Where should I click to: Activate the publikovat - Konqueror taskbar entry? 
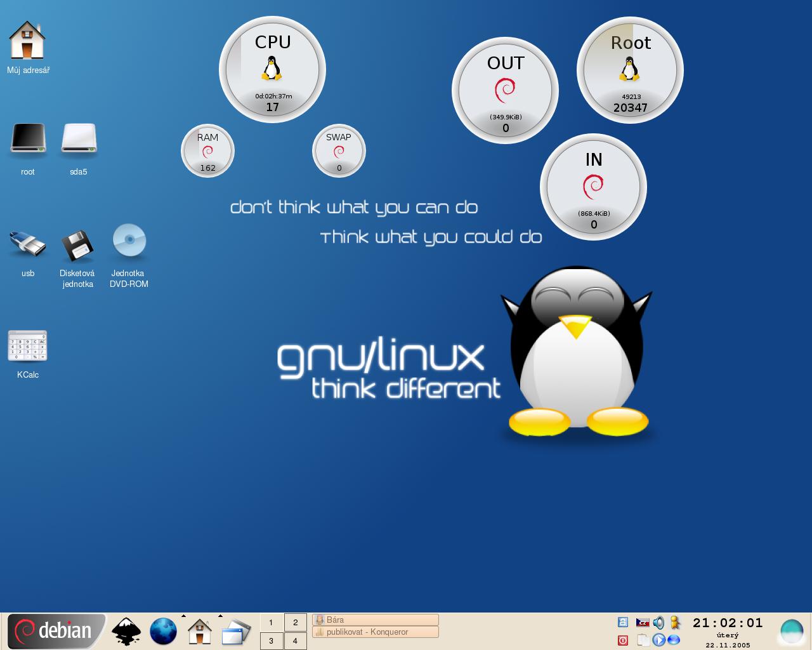(x=376, y=632)
